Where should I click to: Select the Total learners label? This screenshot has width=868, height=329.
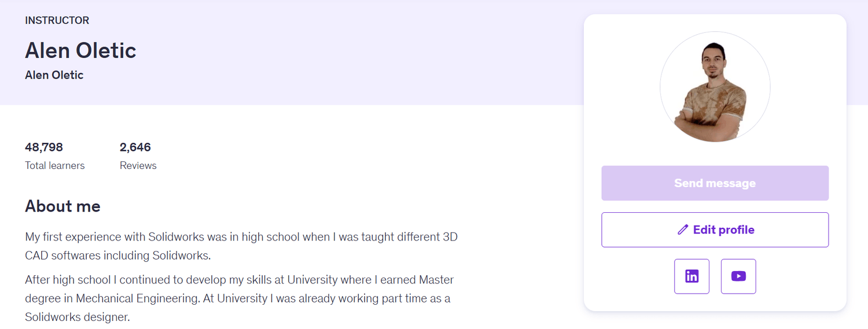(54, 165)
